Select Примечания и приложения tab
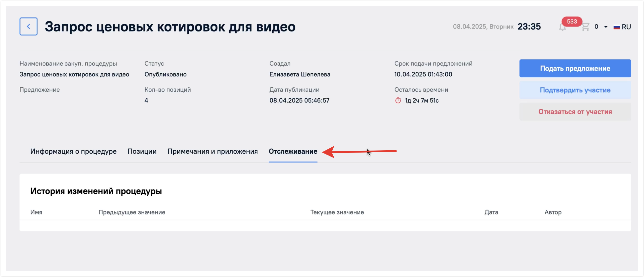 (x=212, y=151)
